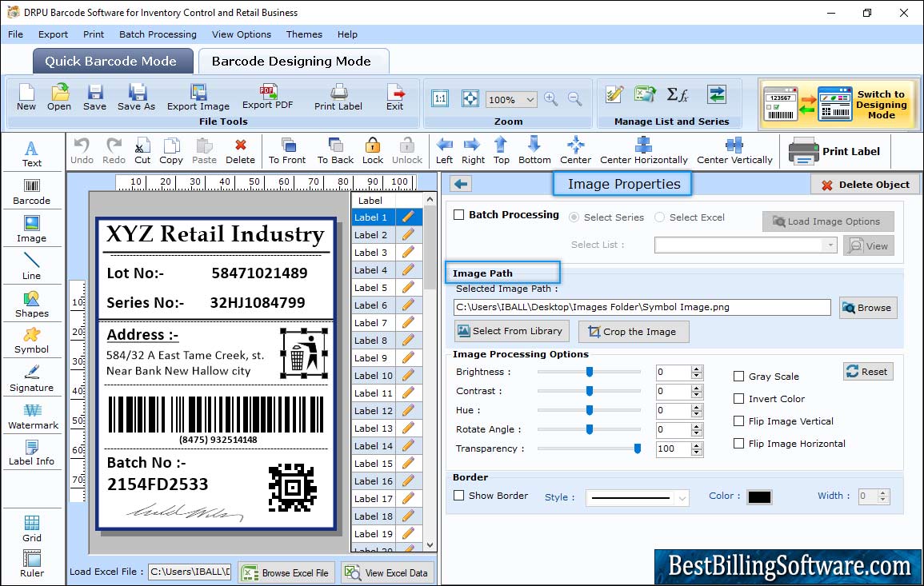Increase the Brightness spinner value
This screenshot has height=586, width=924.
pyautogui.click(x=697, y=369)
